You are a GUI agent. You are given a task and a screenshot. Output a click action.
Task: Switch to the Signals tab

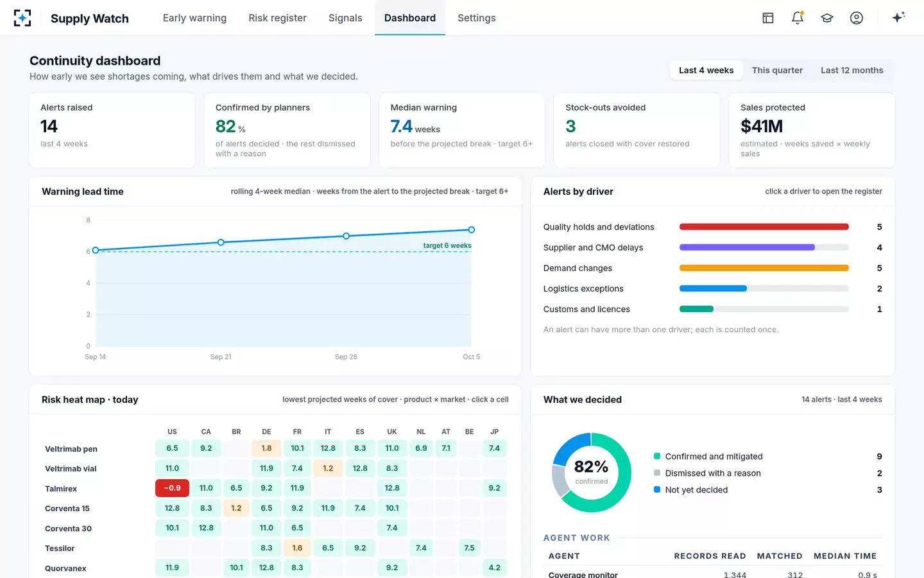pos(345,18)
